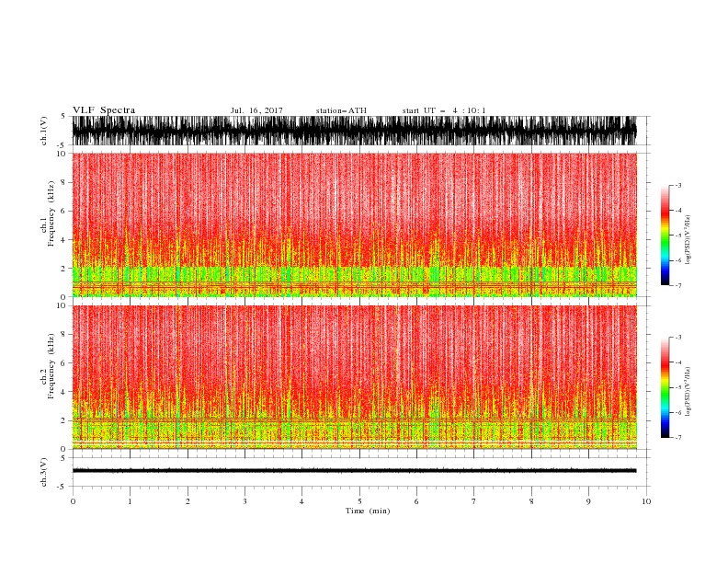Screen dimensions: 728x563
Task: Click the 'VLF Spectra' title text
Action: [x=104, y=110]
